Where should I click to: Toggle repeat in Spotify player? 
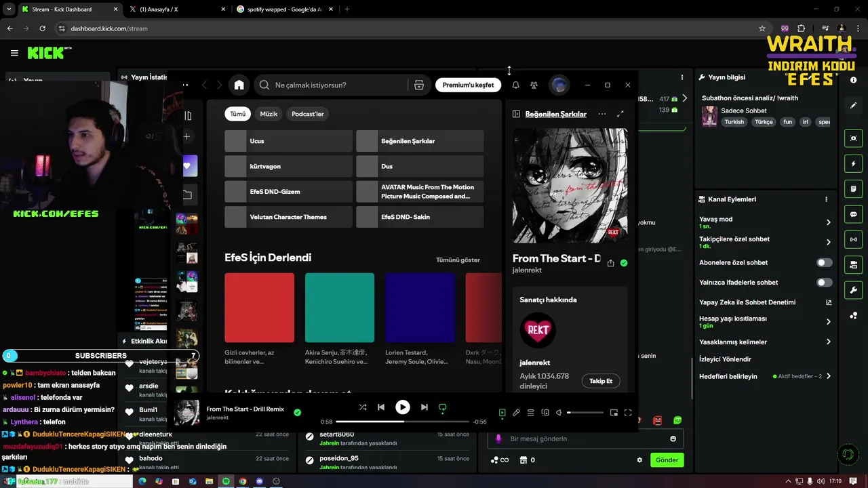tap(443, 407)
